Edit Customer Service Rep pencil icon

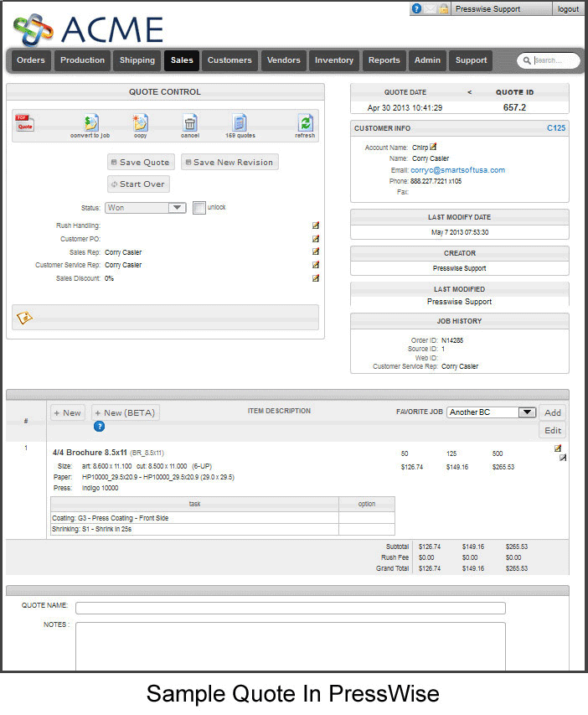pos(316,265)
